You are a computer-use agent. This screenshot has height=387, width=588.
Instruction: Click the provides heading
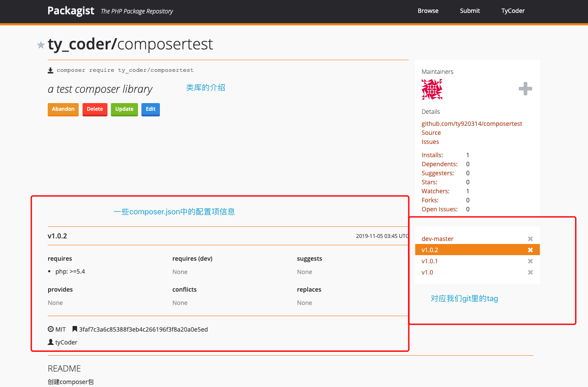coord(60,289)
